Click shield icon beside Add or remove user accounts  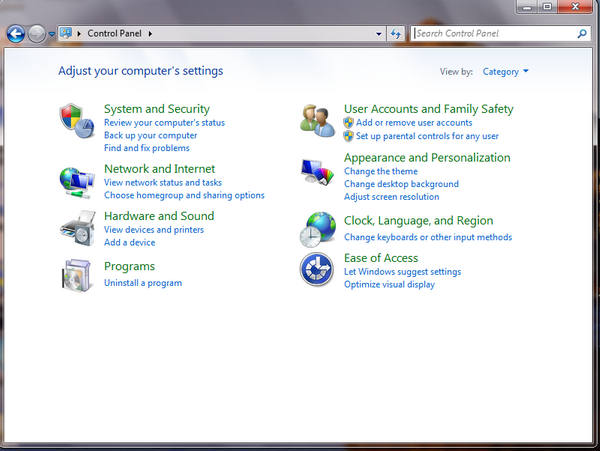(x=348, y=123)
